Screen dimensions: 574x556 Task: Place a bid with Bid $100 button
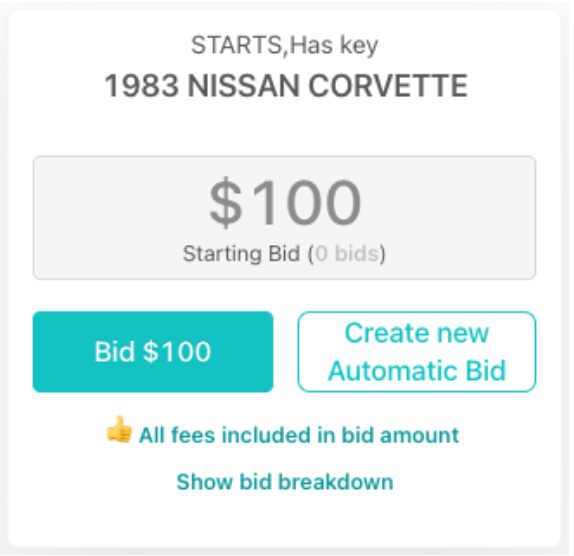(x=153, y=352)
